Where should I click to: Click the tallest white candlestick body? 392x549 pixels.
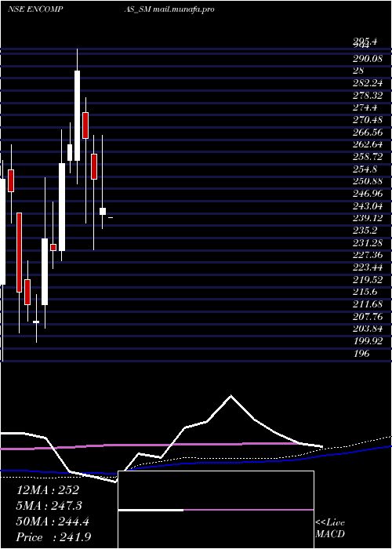pos(77,116)
